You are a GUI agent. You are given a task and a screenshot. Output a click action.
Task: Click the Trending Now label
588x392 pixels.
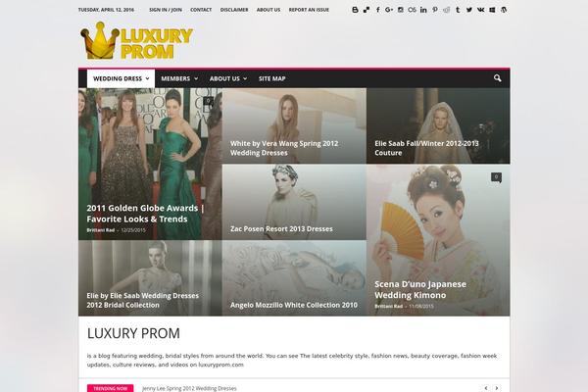(x=110, y=388)
